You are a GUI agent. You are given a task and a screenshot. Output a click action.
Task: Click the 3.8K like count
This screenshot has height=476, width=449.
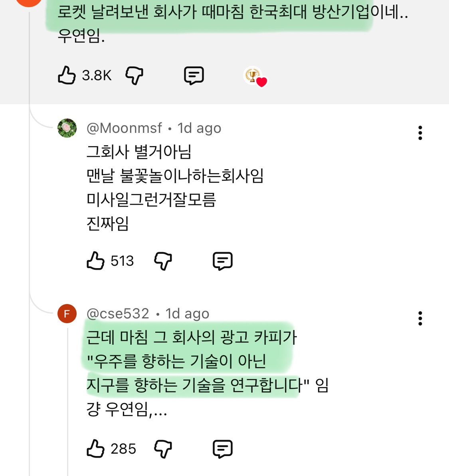(x=97, y=75)
